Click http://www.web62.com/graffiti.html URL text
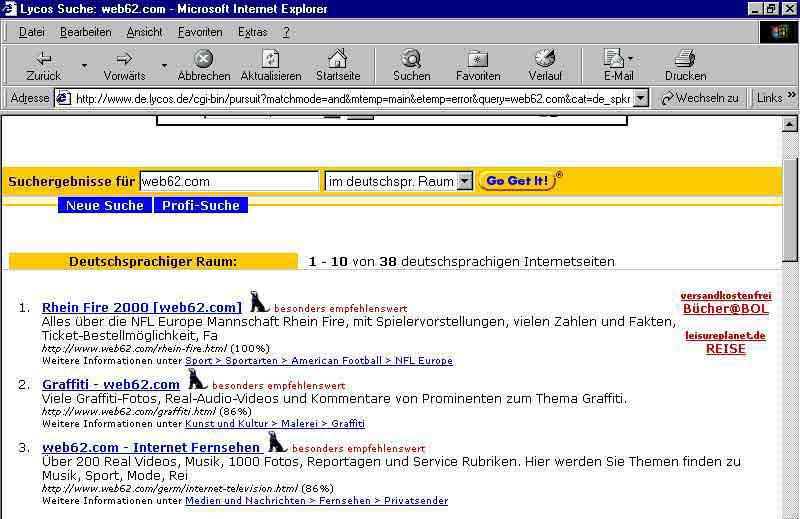800x519 pixels. [x=129, y=411]
